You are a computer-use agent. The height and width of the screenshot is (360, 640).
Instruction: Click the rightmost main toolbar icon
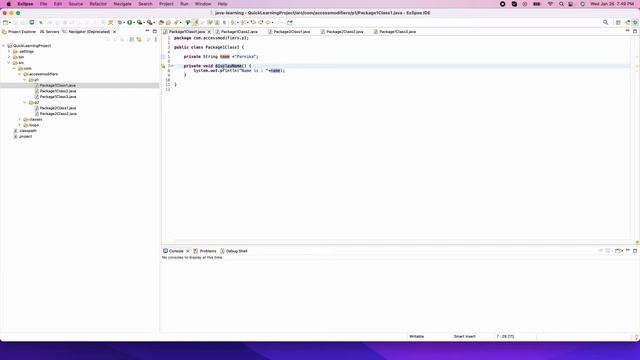tap(290, 22)
